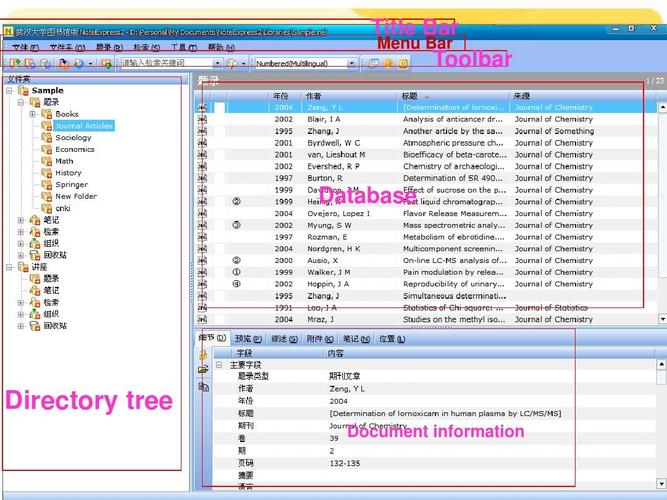Click the 组织 icon under Sample
667x500 pixels.
coord(35,243)
